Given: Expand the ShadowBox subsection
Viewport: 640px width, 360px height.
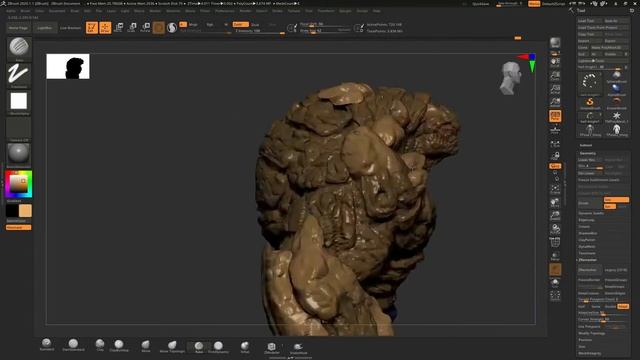Looking at the screenshot, I should click(x=588, y=233).
